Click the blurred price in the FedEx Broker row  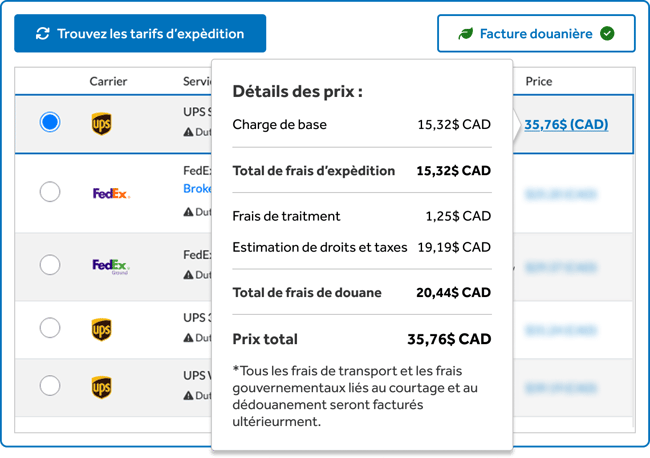point(561,194)
